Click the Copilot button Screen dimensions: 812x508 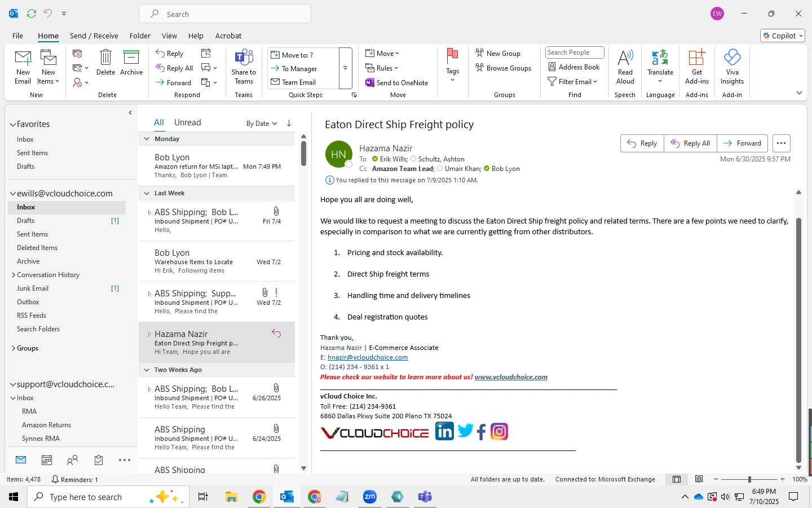tap(783, 36)
